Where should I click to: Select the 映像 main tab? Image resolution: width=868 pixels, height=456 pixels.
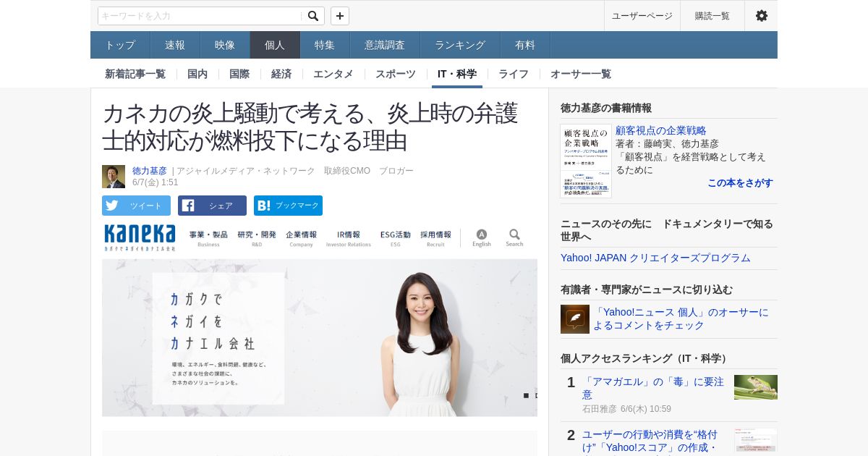[x=225, y=45]
